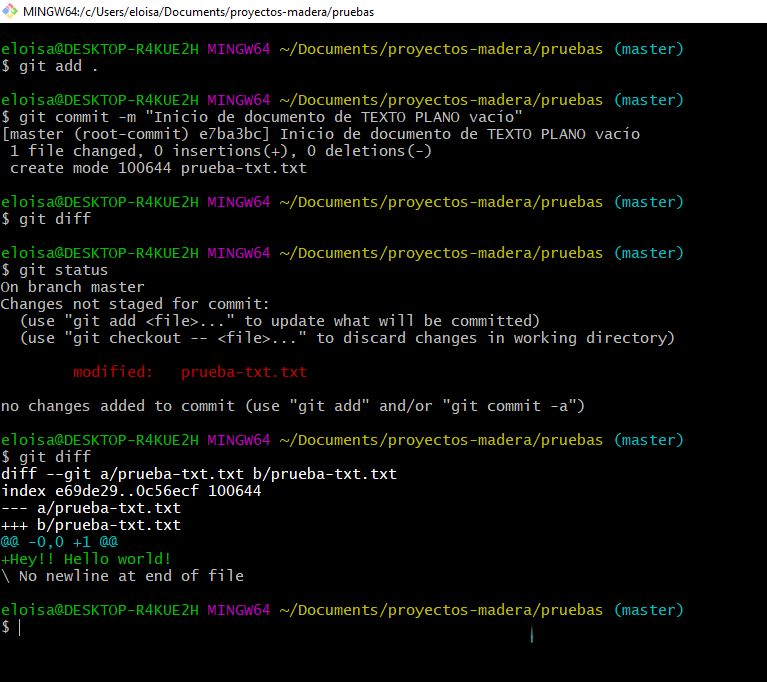The image size is (767, 682).
Task: Click the root-commit e7ba3bc output line
Action: 320,134
